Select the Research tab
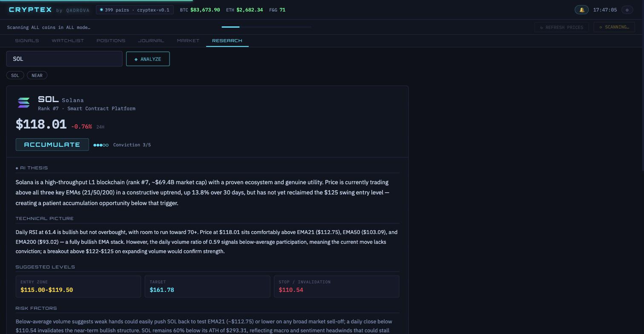Viewport: 644px width, 334px height. click(x=227, y=40)
